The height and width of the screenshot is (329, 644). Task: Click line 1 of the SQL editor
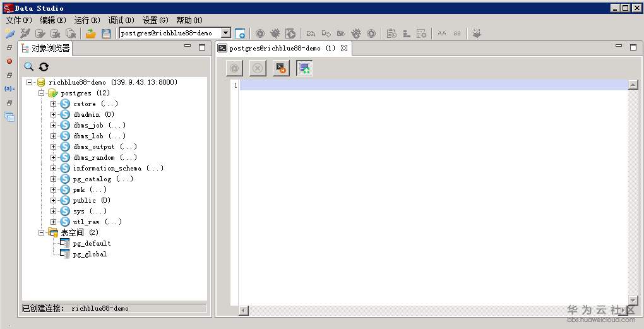(x=434, y=85)
